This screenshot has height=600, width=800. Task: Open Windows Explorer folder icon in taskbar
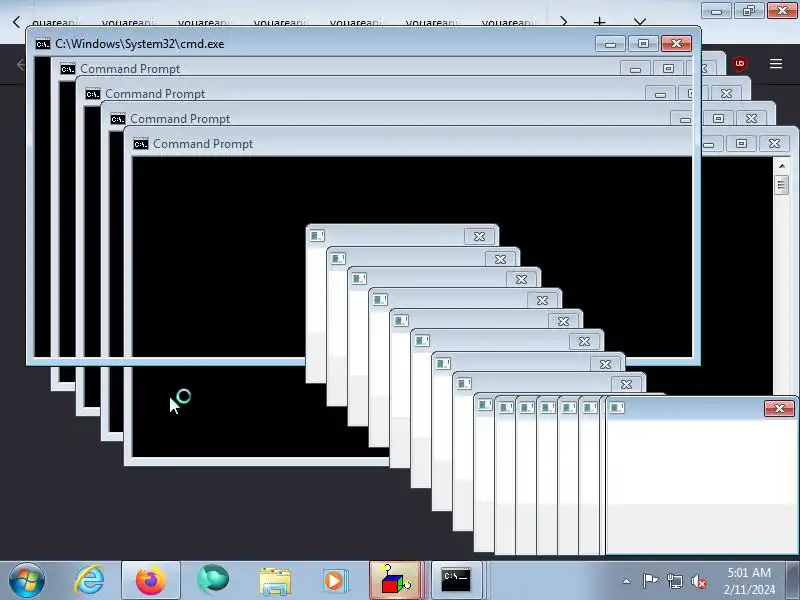[x=274, y=581]
